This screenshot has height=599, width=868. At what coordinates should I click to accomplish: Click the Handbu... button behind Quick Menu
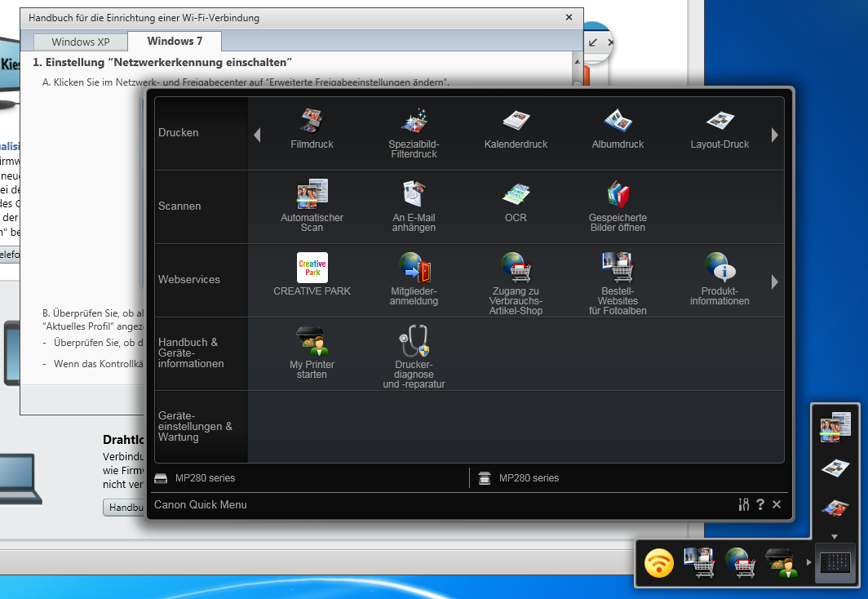point(124,507)
